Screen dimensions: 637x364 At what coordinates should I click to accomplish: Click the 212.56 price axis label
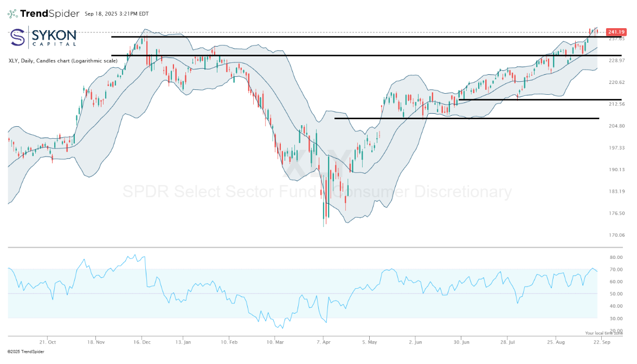tap(617, 104)
